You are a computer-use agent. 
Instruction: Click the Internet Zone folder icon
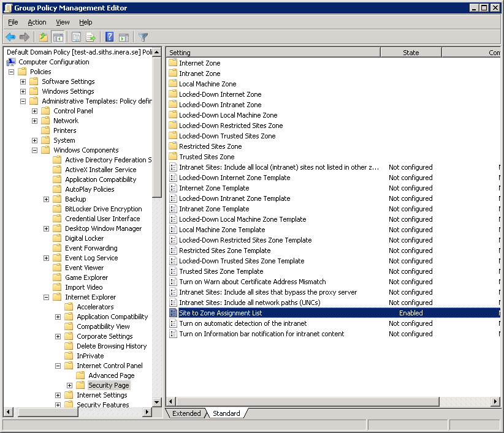pyautogui.click(x=173, y=62)
